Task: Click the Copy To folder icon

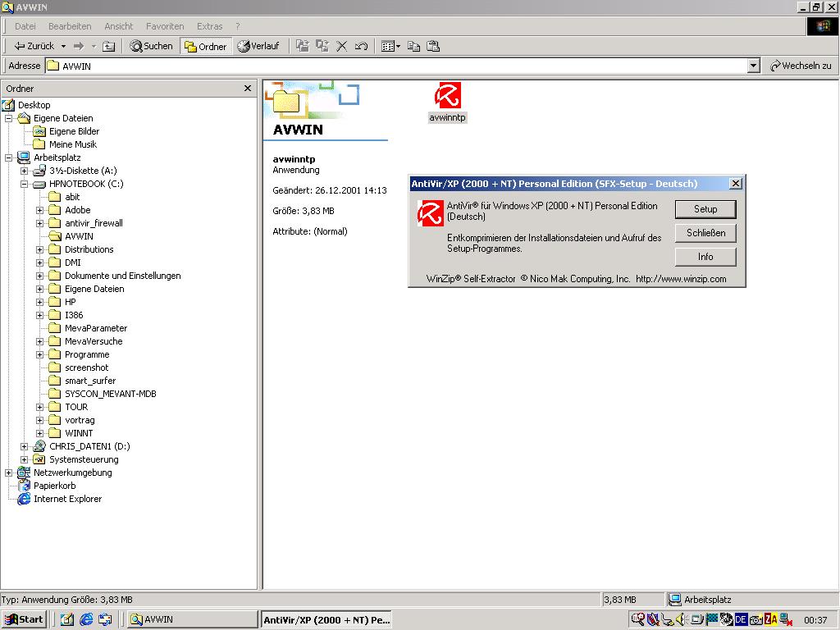Action: click(x=322, y=46)
